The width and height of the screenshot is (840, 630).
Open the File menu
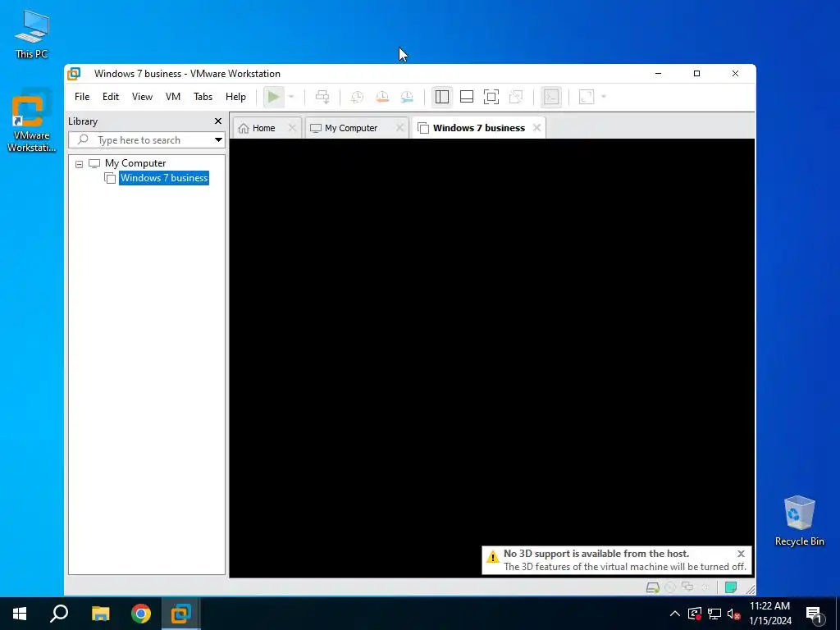[x=82, y=97]
